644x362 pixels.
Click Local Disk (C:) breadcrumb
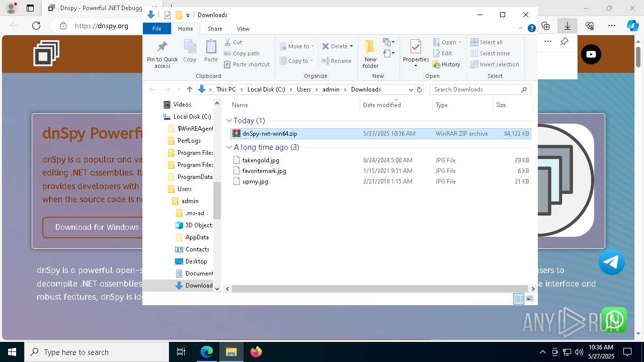266,89
